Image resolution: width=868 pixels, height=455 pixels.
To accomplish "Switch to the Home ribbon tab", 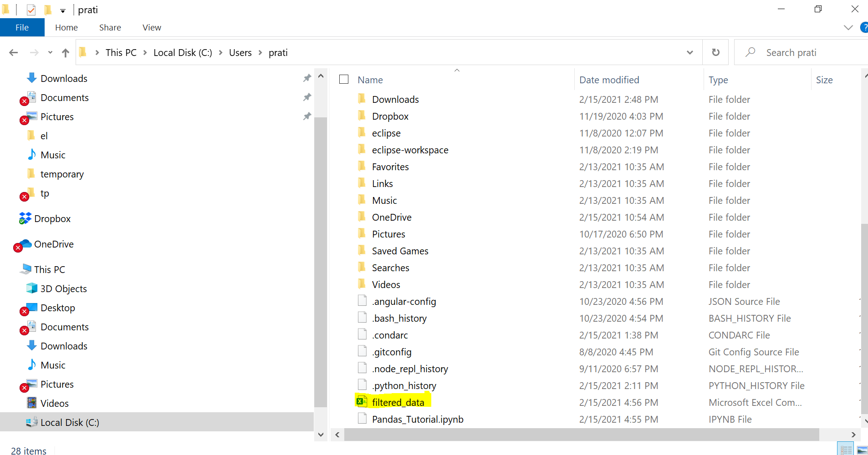I will pyautogui.click(x=66, y=27).
